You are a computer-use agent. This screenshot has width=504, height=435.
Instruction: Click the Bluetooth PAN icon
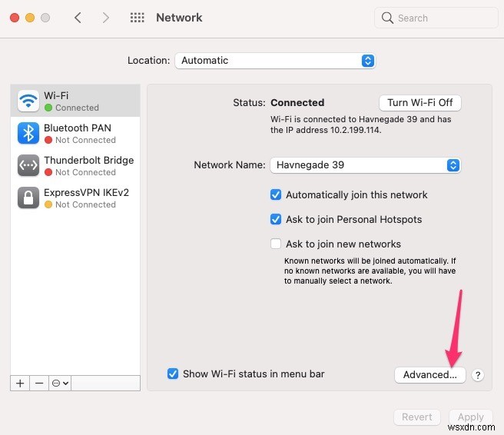(28, 133)
